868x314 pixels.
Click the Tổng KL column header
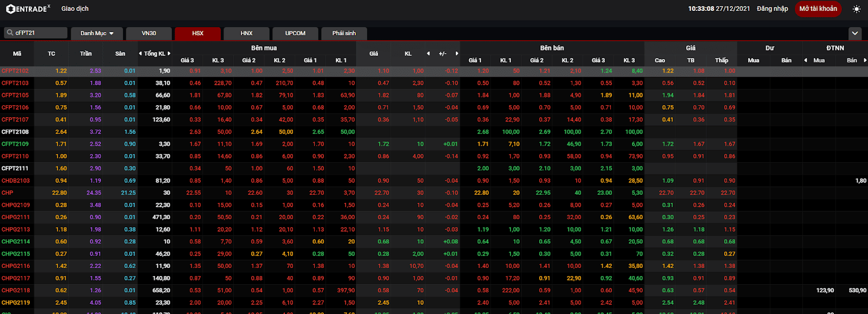[155, 54]
